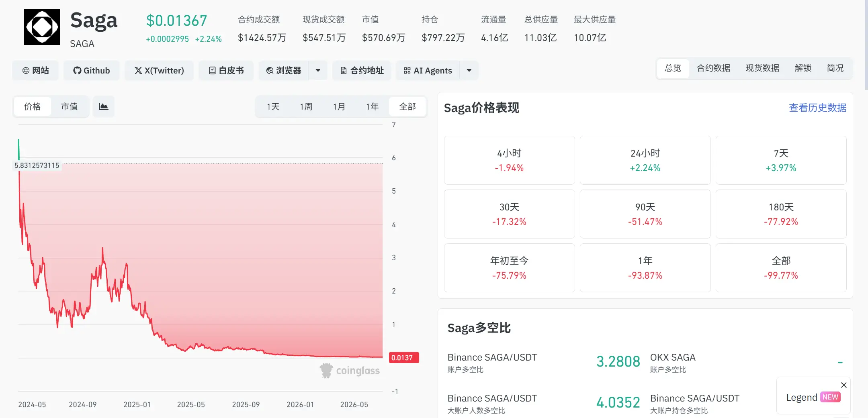Open the Github link button
Image resolution: width=868 pixels, height=418 pixels.
coord(92,71)
